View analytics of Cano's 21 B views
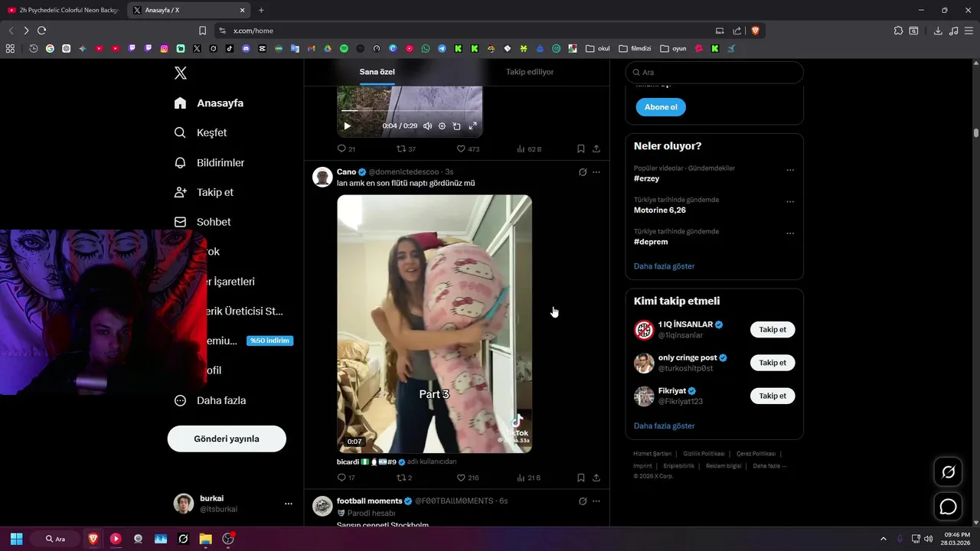 point(529,478)
